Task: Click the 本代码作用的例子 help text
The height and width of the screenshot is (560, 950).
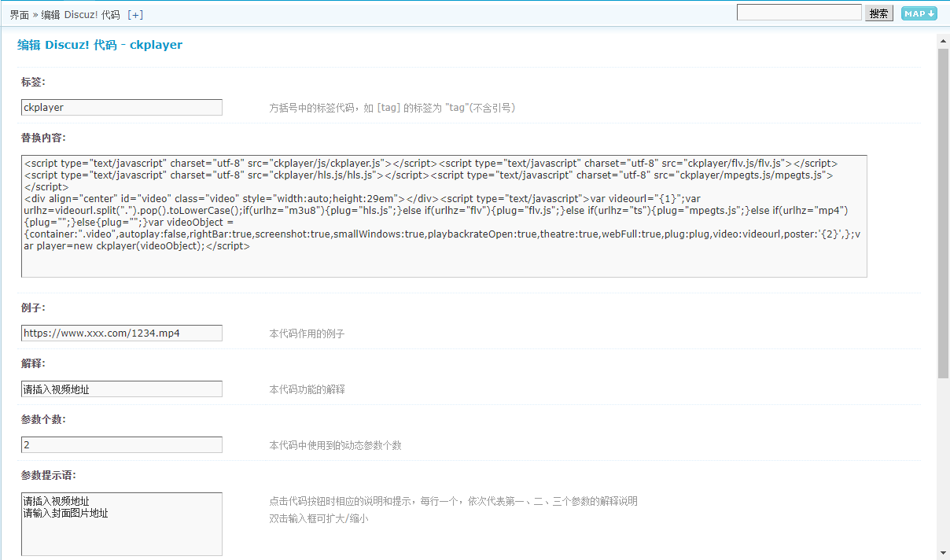Action: pyautogui.click(x=307, y=333)
